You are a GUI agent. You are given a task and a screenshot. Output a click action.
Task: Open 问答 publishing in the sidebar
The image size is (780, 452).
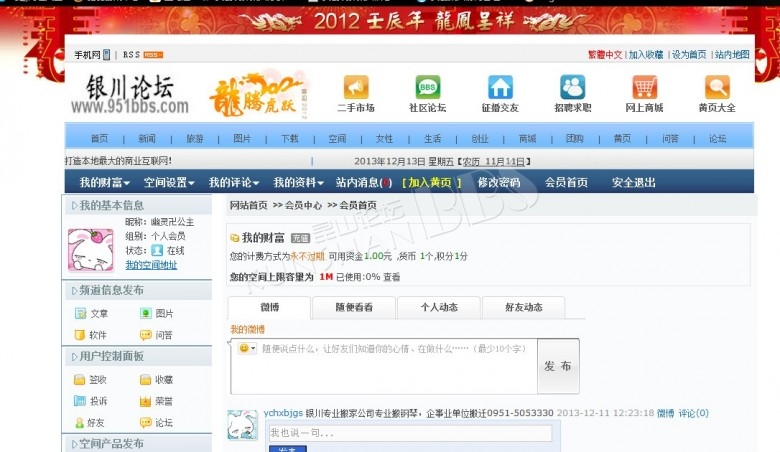(x=156, y=335)
